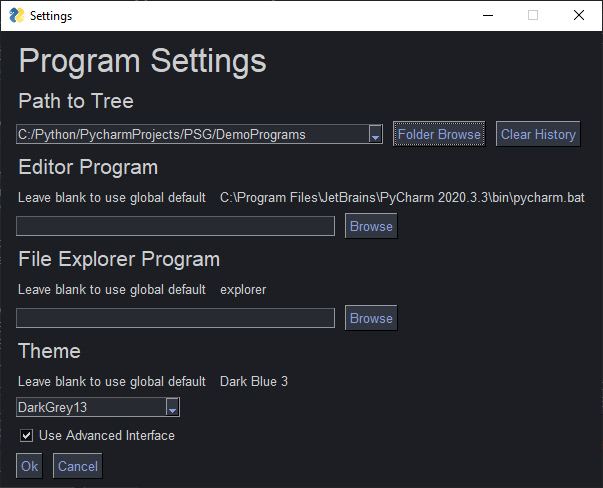
Task: Browse for an Editor Program
Action: [x=371, y=226]
